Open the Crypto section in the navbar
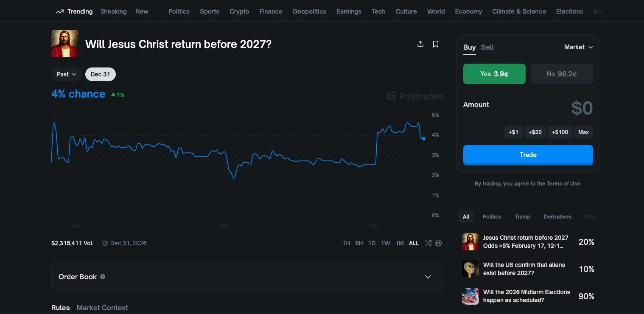644x314 pixels. (x=239, y=11)
